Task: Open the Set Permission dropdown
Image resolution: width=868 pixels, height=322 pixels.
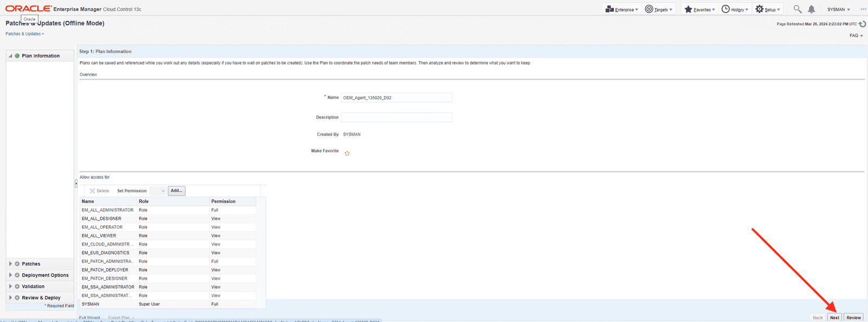Action: point(157,191)
